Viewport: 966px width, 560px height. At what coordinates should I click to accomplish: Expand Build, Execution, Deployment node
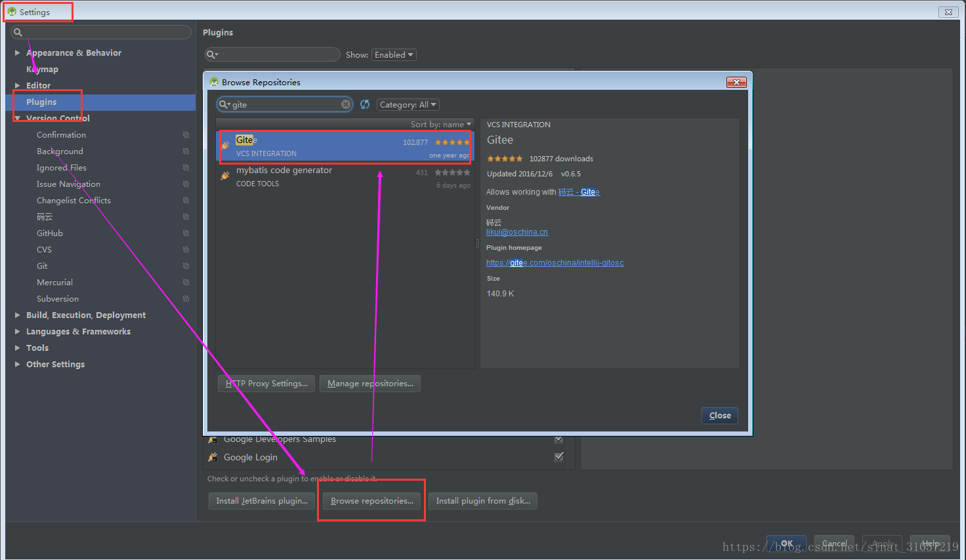coord(17,315)
